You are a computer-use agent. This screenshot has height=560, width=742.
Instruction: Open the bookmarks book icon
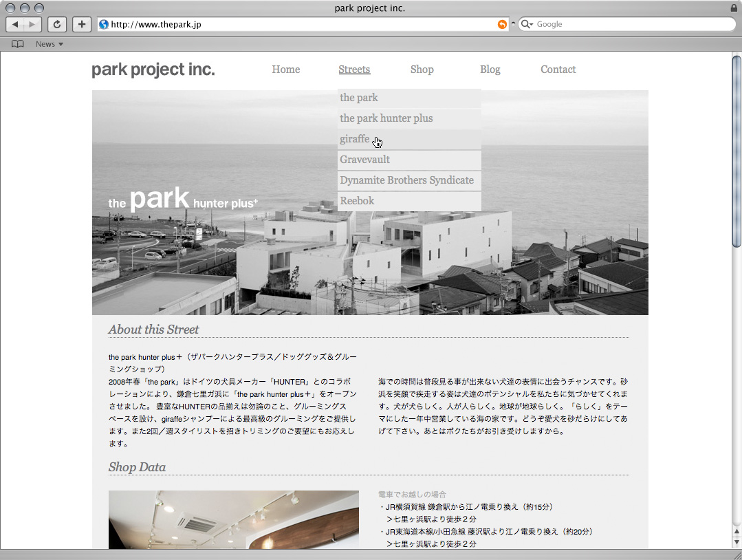(18, 44)
